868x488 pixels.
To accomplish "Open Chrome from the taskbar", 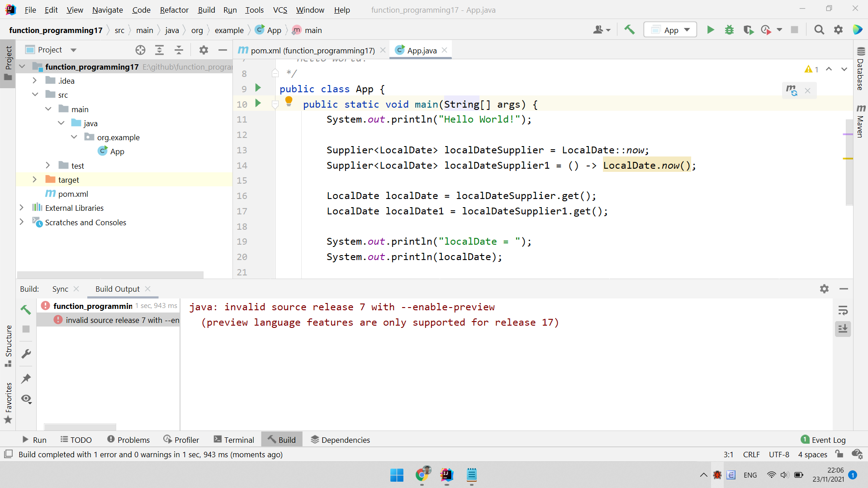I will [x=422, y=475].
